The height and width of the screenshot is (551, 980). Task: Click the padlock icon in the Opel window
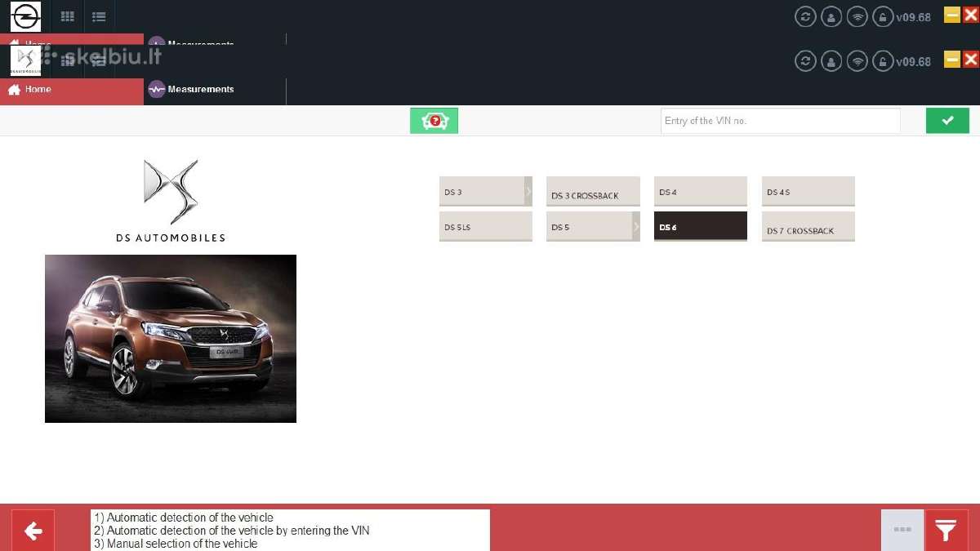point(883,16)
